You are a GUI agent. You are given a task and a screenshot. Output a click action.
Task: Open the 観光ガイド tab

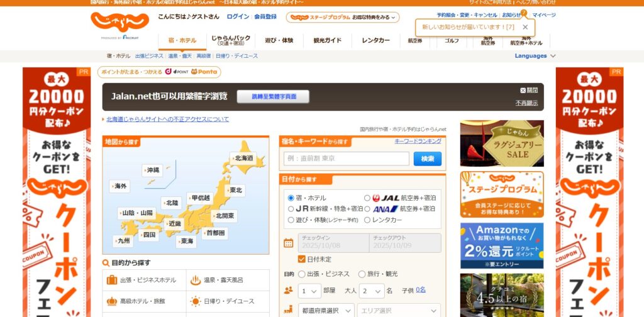pyautogui.click(x=327, y=41)
